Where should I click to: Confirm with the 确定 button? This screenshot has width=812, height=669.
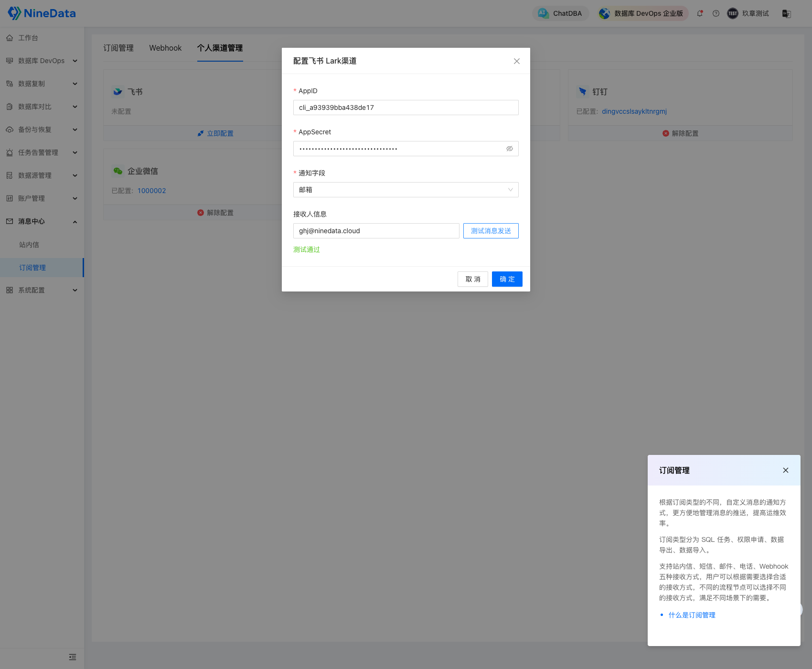tap(507, 279)
